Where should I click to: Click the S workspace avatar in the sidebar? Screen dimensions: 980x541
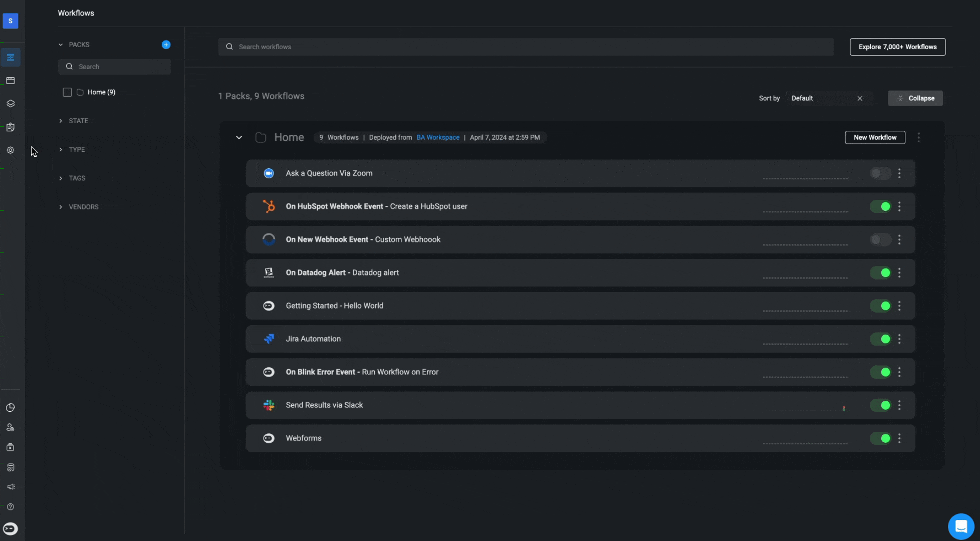[x=11, y=21]
